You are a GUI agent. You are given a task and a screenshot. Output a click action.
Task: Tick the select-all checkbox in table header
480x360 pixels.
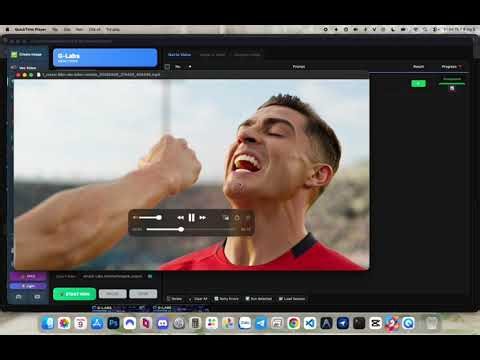tap(167, 67)
